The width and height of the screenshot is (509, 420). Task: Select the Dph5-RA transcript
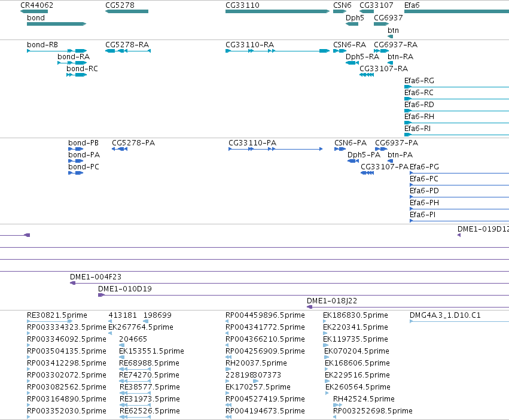[352, 63]
